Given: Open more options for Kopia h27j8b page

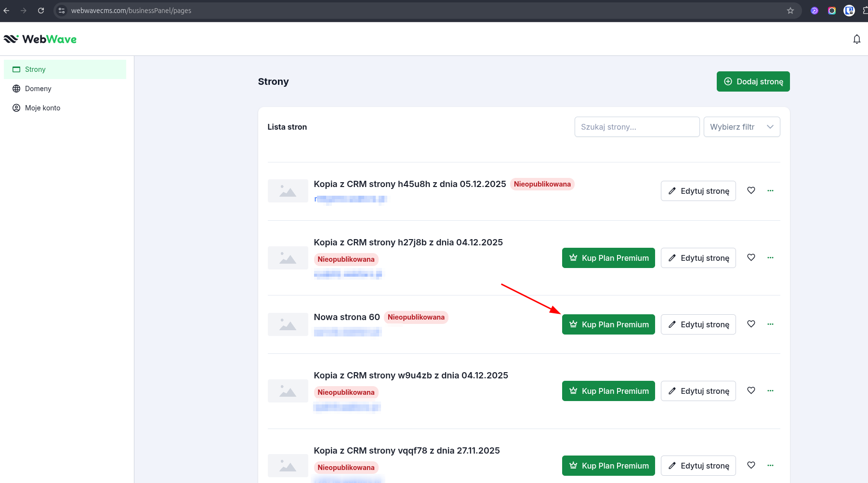Looking at the screenshot, I should [770, 257].
